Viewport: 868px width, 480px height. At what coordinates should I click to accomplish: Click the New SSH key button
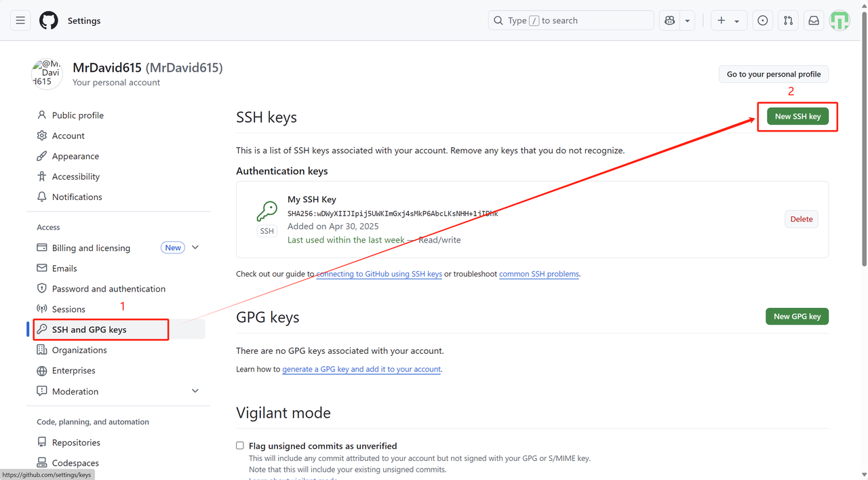pos(797,116)
